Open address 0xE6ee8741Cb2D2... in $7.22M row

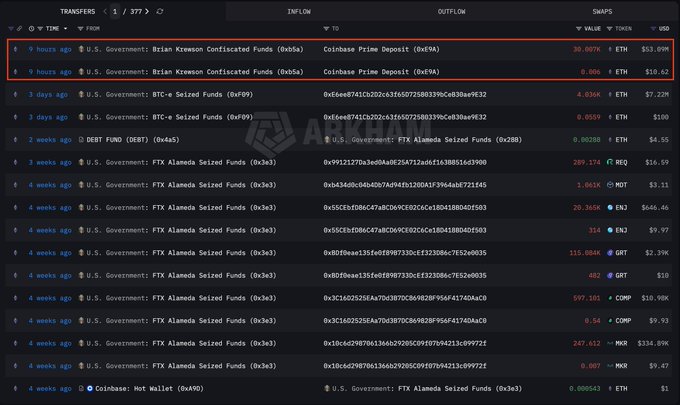405,94
